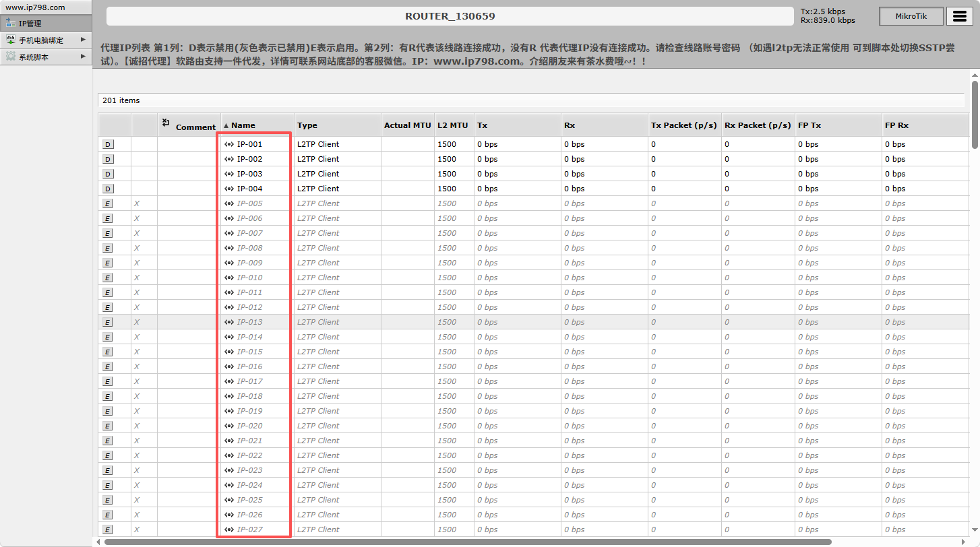Sort by the Actual MTU column header
This screenshot has width=980, height=547.
pyautogui.click(x=408, y=125)
